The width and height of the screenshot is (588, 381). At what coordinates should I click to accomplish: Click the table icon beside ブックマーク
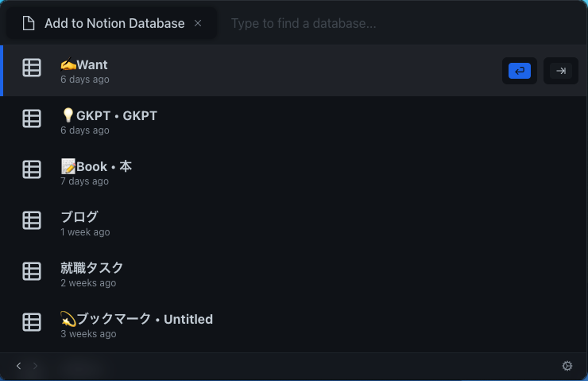click(32, 322)
